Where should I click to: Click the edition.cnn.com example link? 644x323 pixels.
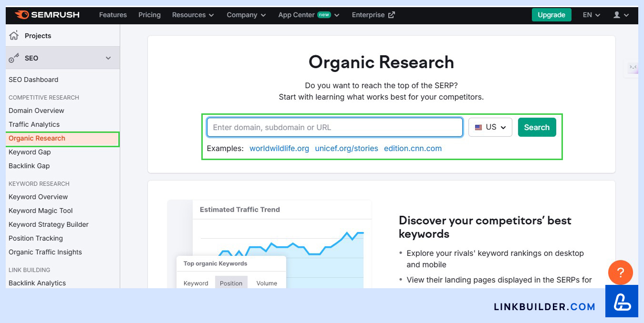(413, 148)
